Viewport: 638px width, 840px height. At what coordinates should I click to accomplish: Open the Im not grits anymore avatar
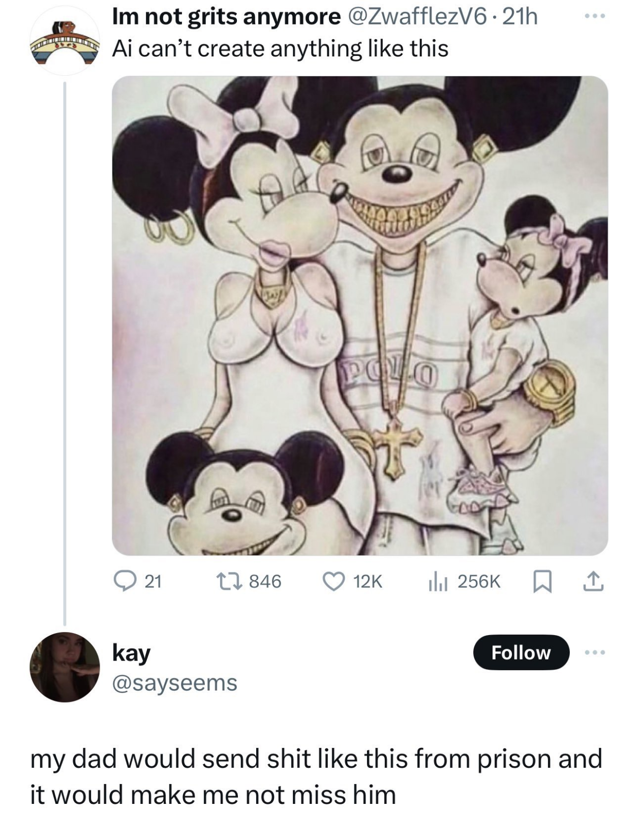coord(65,41)
